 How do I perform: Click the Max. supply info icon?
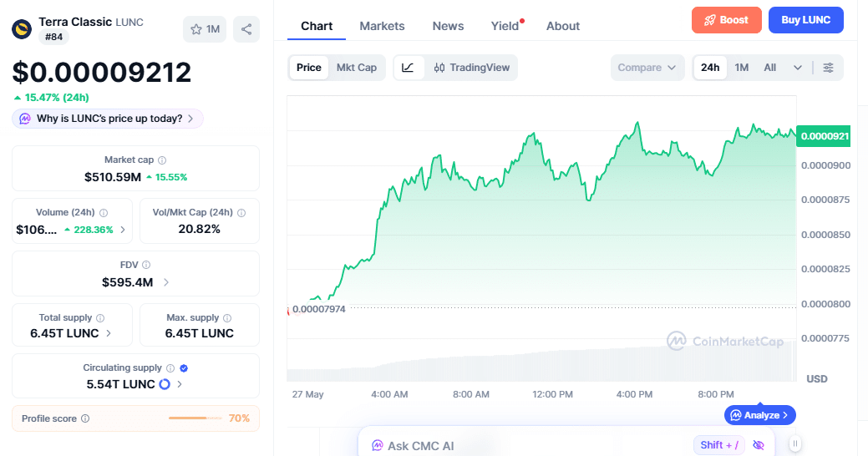[x=227, y=317]
